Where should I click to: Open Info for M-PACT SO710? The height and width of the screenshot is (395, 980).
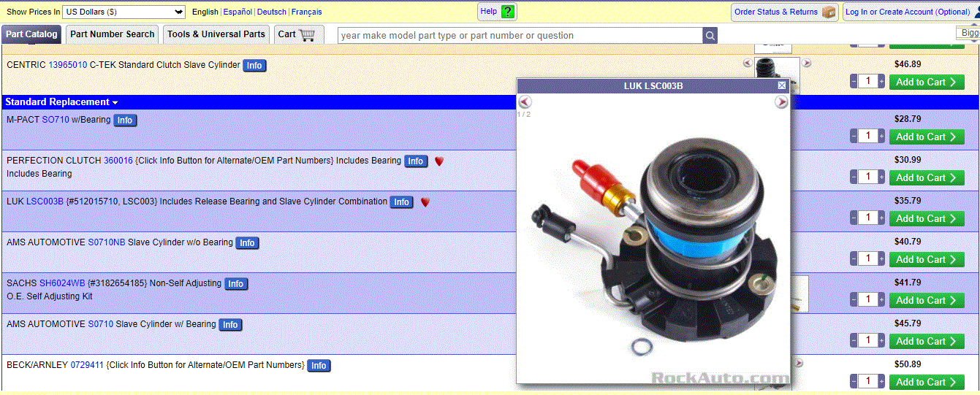pos(125,120)
